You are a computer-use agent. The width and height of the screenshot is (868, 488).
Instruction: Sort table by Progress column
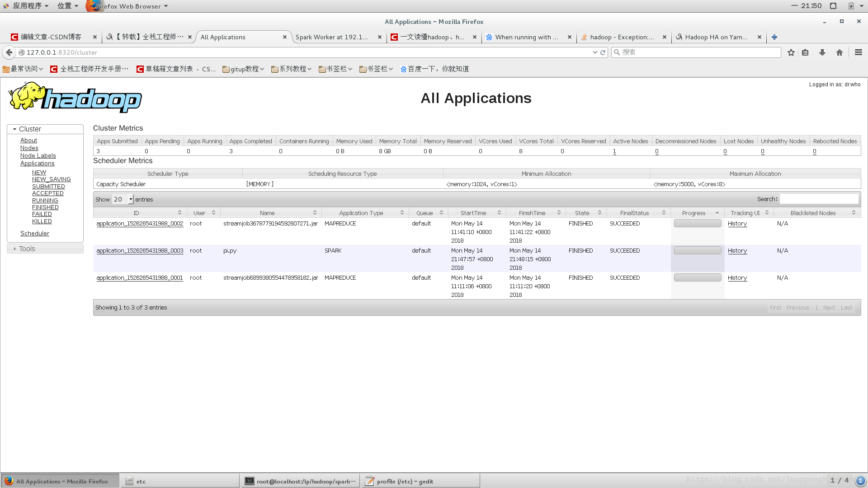click(x=717, y=213)
